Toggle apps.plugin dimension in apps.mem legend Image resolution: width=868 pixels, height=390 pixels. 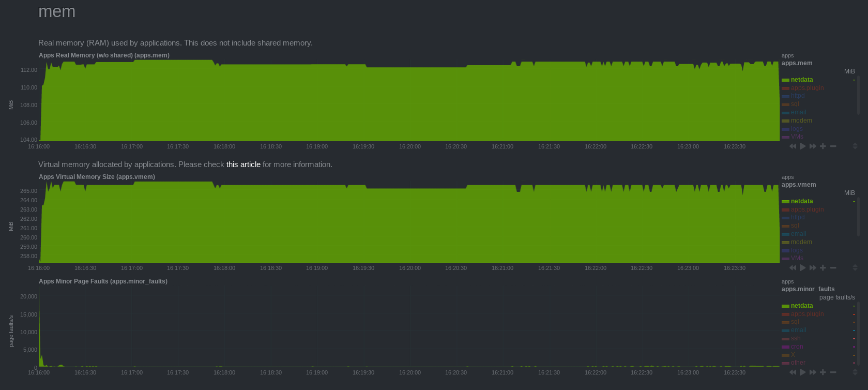(x=807, y=88)
